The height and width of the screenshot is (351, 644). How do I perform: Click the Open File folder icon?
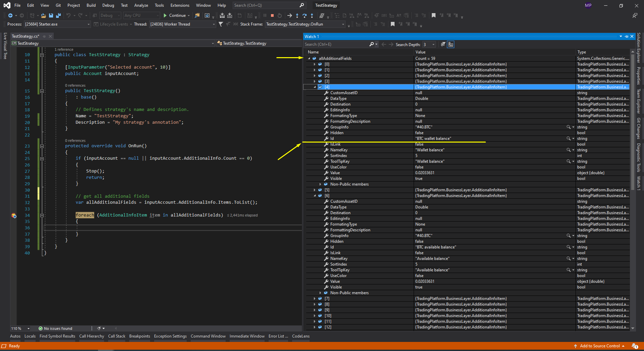click(x=43, y=15)
